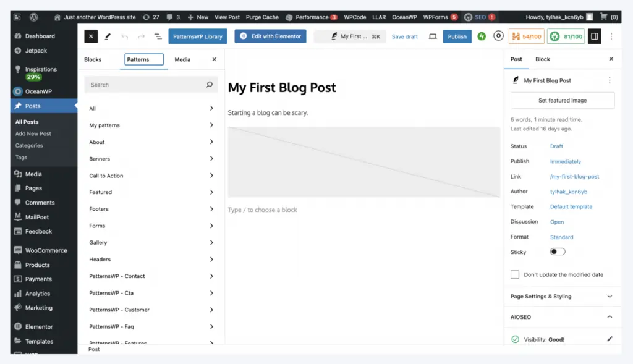Click the 81/100 headline score badge
633x364 pixels.
click(566, 36)
